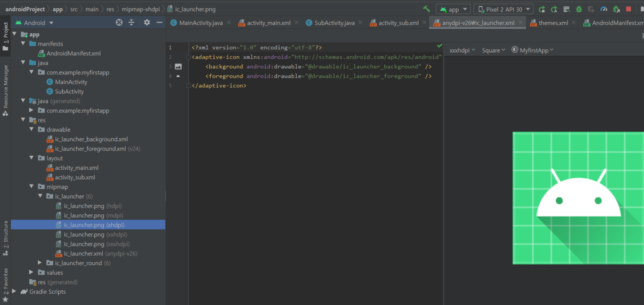Click the gutter drawable icon on line 4
The width and height of the screenshot is (644, 305).
tap(178, 76)
